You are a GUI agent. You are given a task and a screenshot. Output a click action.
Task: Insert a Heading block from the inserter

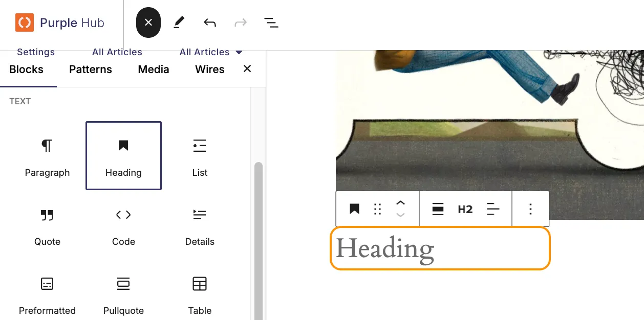pyautogui.click(x=123, y=155)
